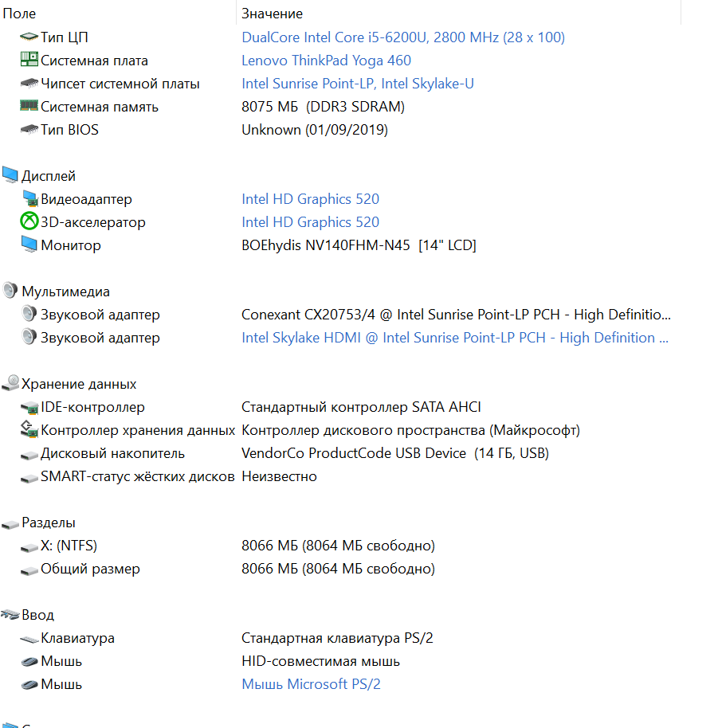This screenshot has height=728, width=714.
Task: Select the Контроллер дискового пространства (Майкрософт) value
Action: [410, 430]
